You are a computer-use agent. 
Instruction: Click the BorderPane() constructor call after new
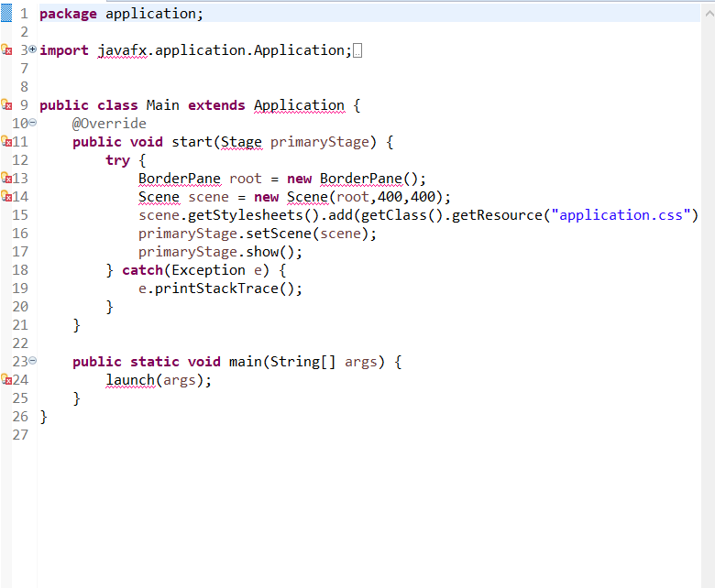click(x=360, y=179)
